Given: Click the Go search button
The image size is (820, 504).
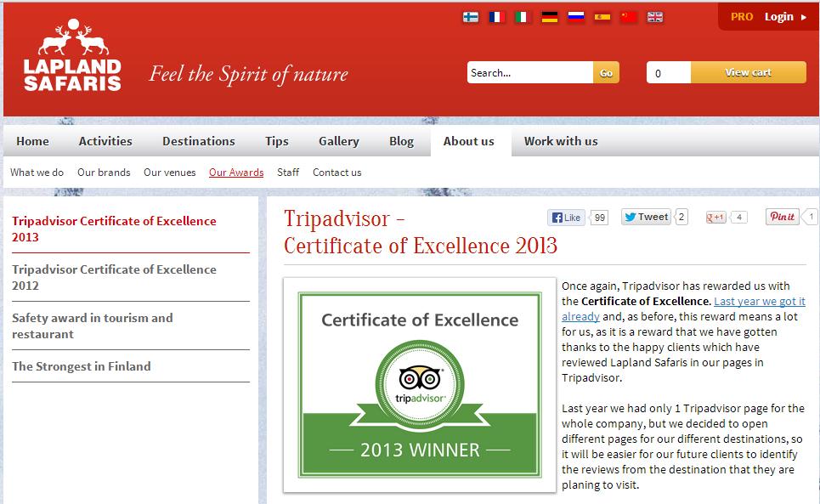Looking at the screenshot, I should (606, 73).
